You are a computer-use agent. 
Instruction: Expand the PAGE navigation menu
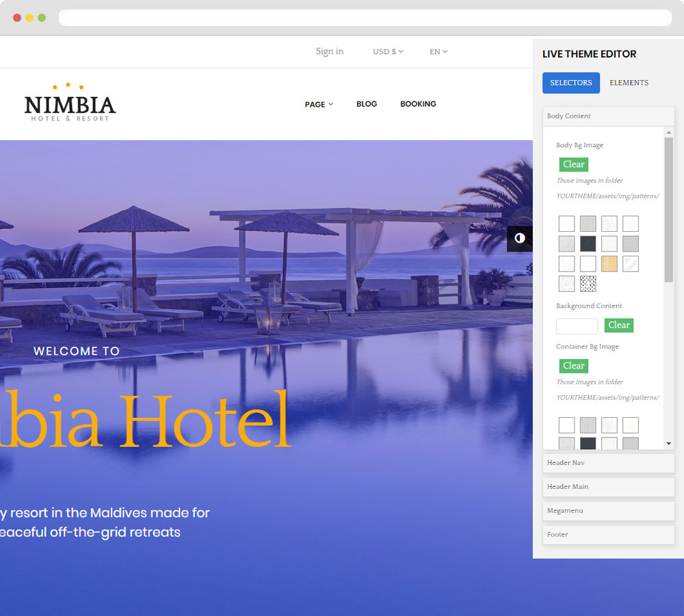(319, 104)
